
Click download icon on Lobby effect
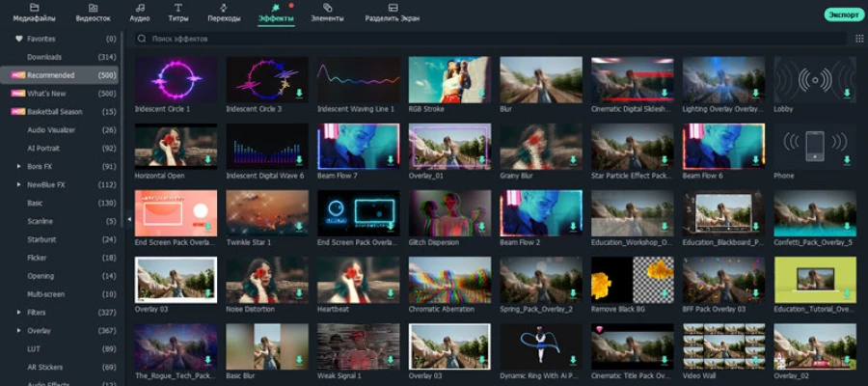point(847,94)
